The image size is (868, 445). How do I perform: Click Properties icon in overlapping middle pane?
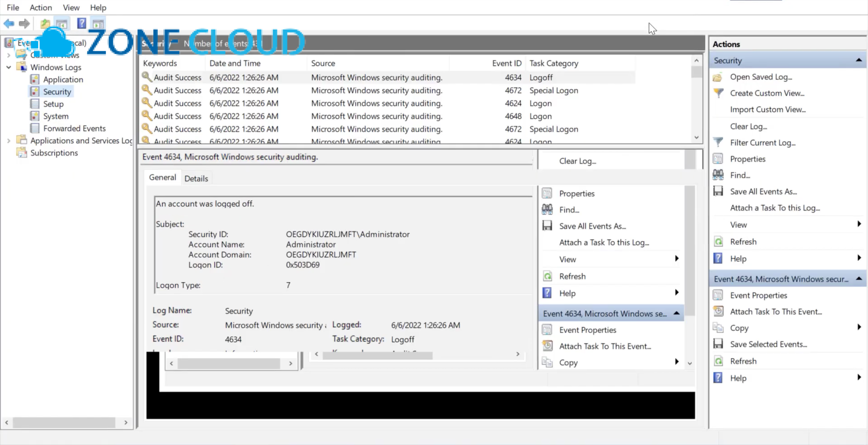coord(547,193)
